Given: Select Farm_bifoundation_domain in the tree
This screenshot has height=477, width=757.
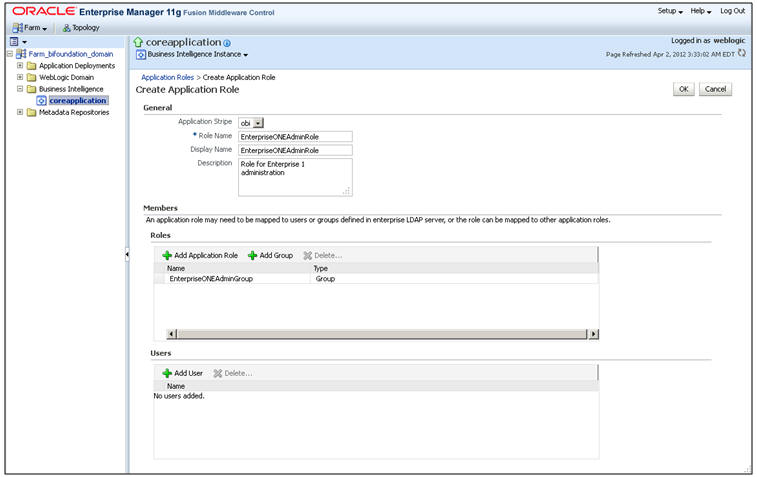Looking at the screenshot, I should (x=70, y=54).
